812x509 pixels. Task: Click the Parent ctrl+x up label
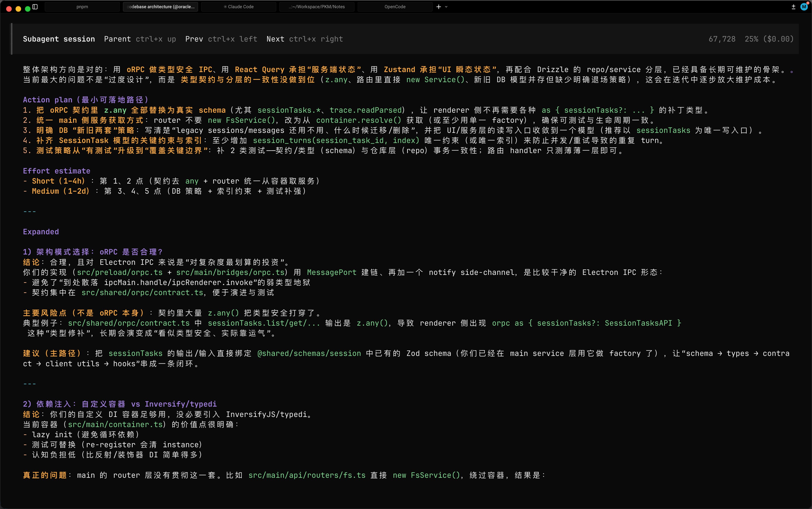[140, 39]
